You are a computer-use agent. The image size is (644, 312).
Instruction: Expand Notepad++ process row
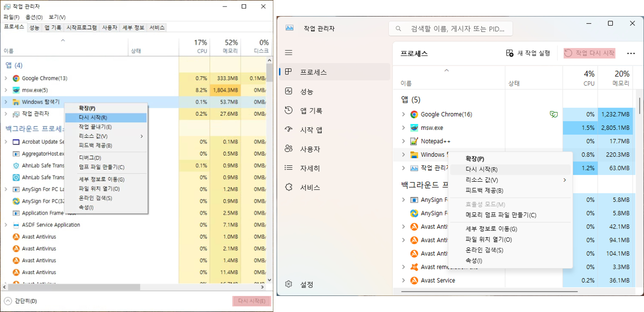[x=403, y=141]
